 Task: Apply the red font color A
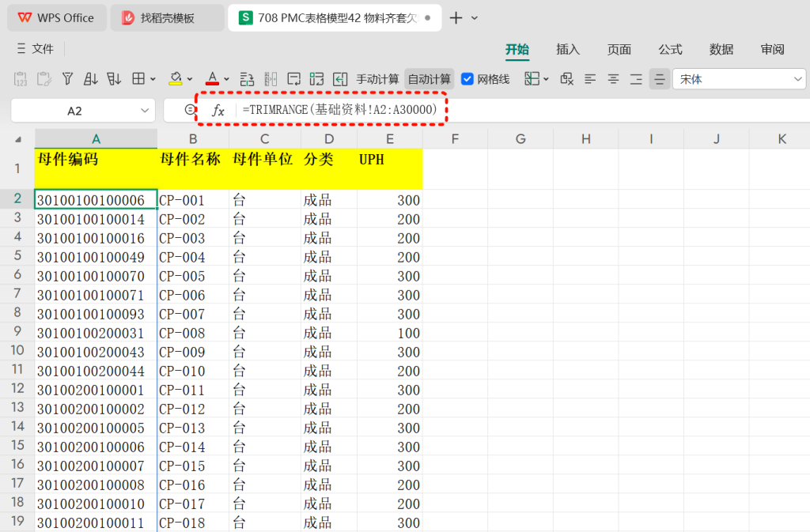[x=212, y=79]
